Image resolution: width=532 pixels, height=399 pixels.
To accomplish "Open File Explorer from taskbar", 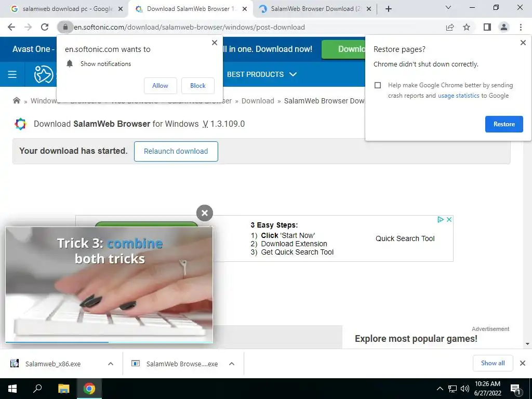I will (x=63, y=389).
